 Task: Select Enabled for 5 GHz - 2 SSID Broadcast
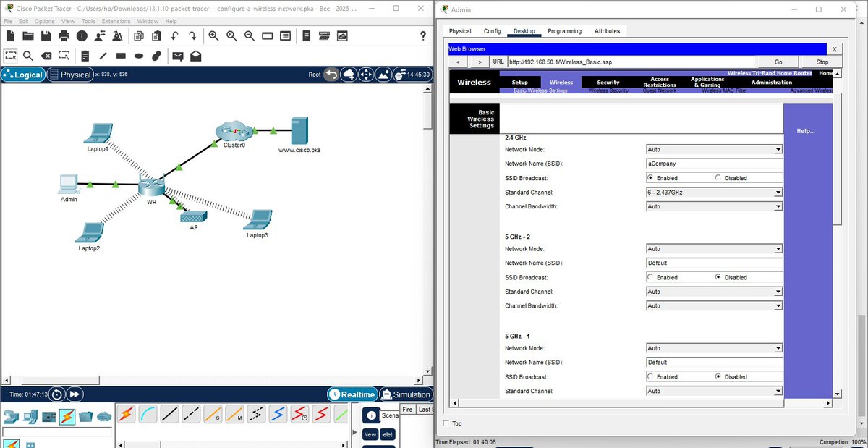[x=650, y=277]
